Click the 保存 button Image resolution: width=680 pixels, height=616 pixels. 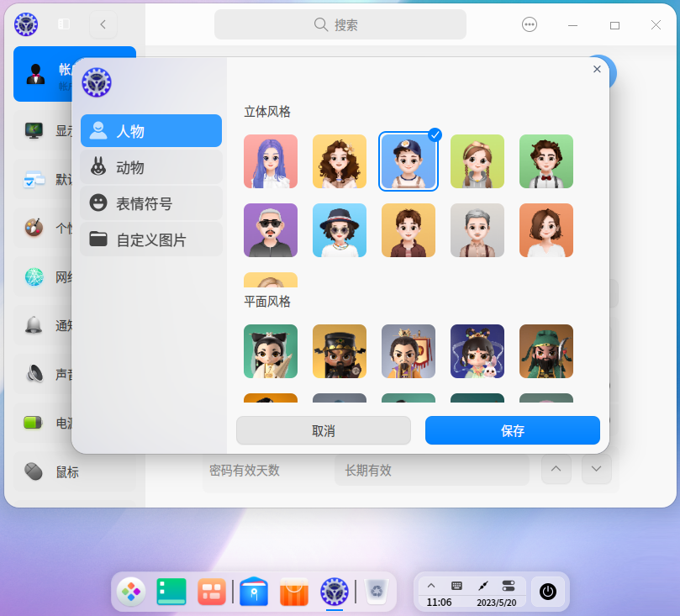click(x=513, y=430)
